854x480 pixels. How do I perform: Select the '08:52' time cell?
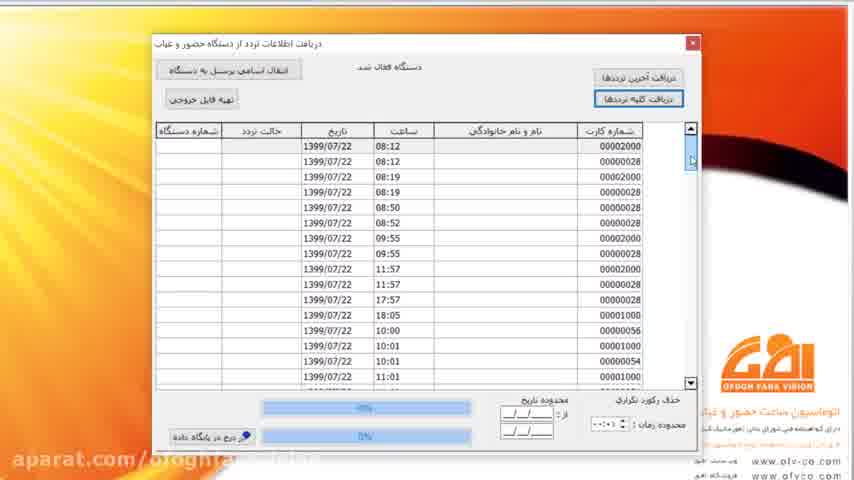[404, 223]
